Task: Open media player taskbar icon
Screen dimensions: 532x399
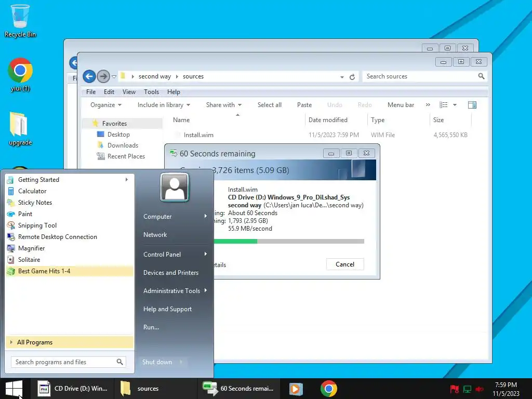Action: [296, 389]
